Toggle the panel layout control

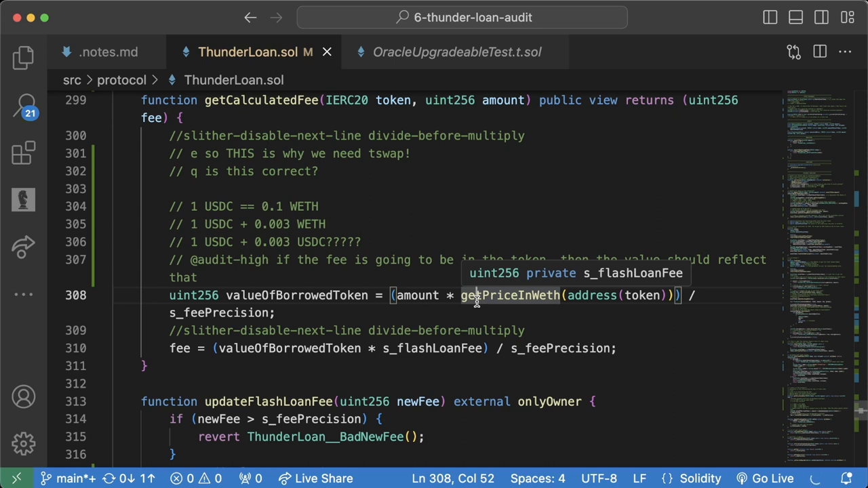[795, 18]
